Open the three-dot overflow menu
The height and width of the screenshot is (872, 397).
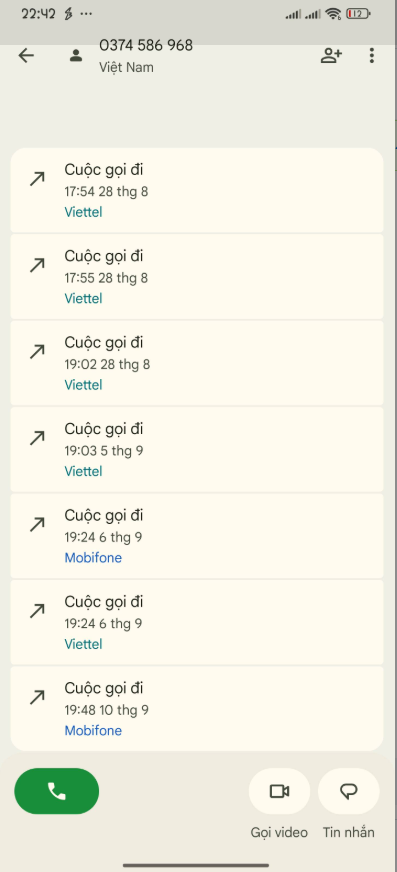(x=371, y=55)
